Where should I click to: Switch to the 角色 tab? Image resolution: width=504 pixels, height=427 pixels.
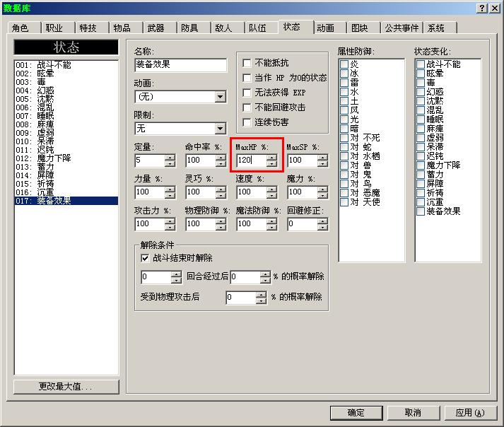pos(24,28)
